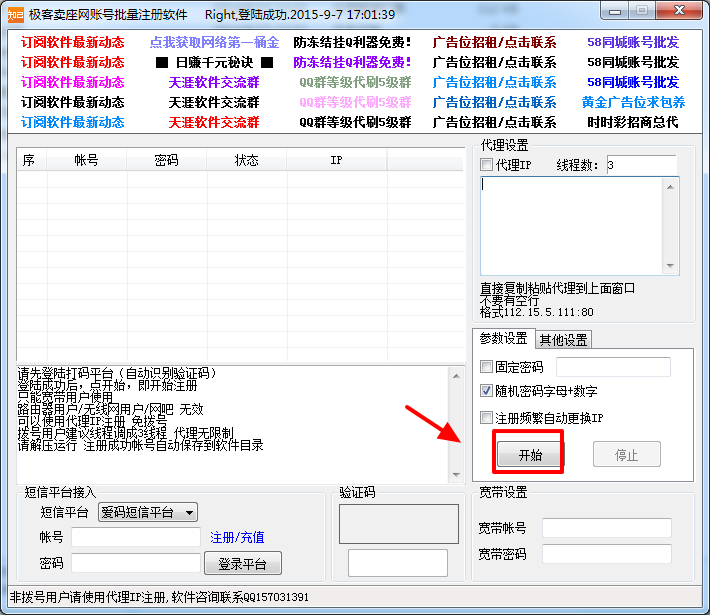Click the 验证码 entry field
Image resolution: width=710 pixels, height=615 pixels.
(398, 563)
